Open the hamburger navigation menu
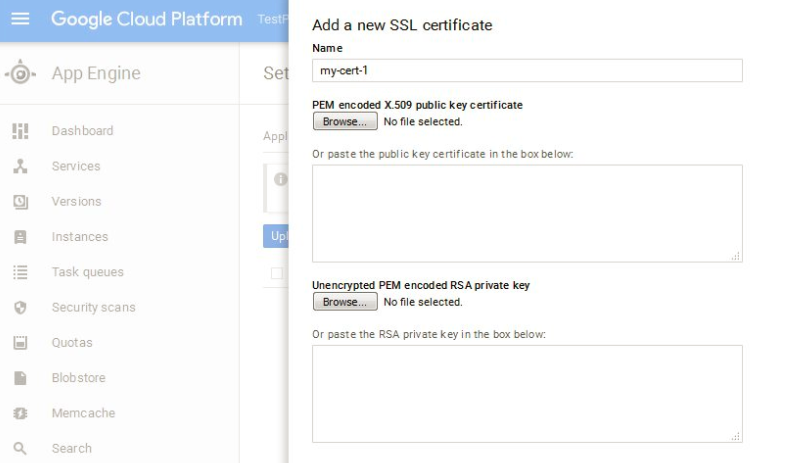Viewport: 788px width, 463px height. [20, 19]
